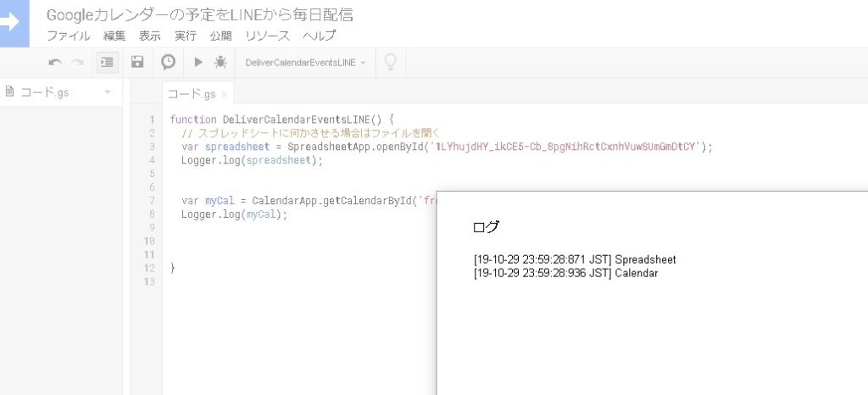Open the DeliverCalendarEventsLINE function dropdown
The width and height of the screenshot is (868, 395).
(305, 63)
